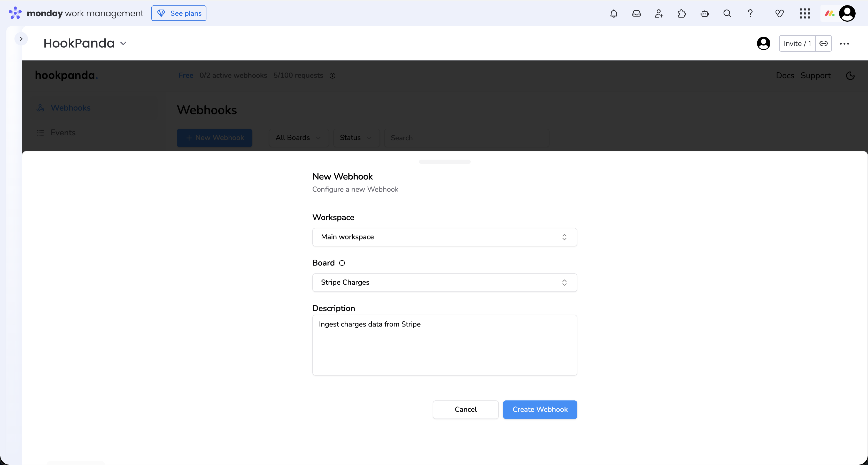Expand the HookPanda title chevron

pos(123,43)
